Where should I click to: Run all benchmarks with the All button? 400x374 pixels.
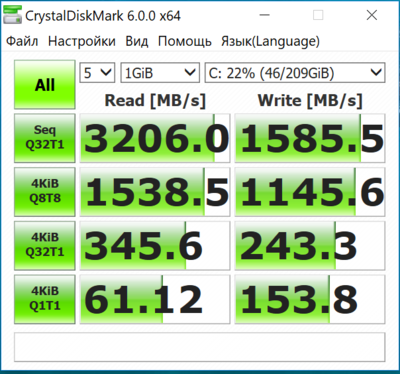click(45, 85)
